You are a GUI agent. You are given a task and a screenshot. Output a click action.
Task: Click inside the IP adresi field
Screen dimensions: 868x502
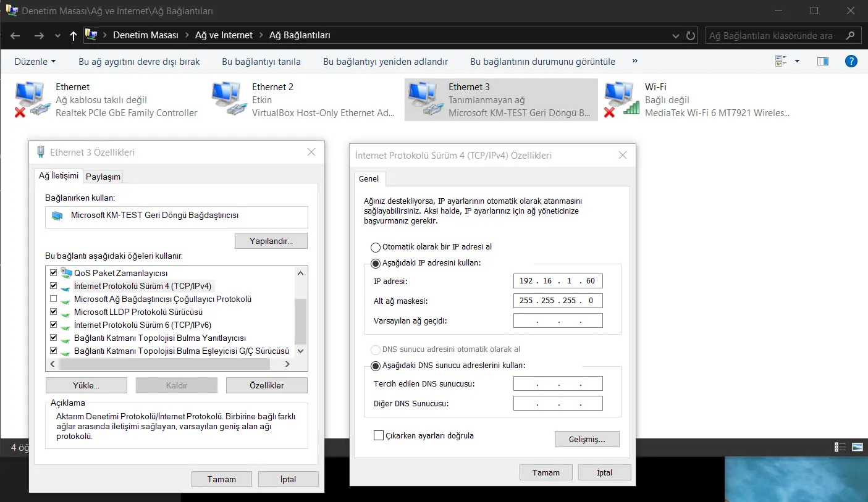557,280
